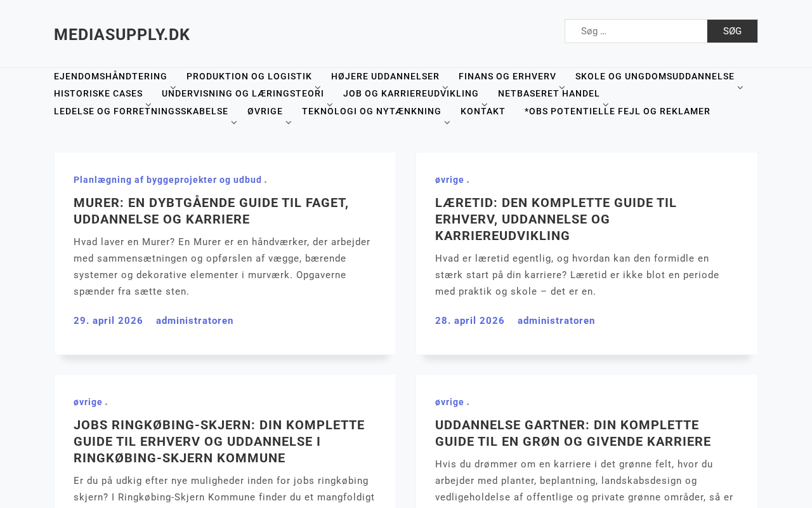Open Teknologi og nytænkning dropdown chevron

447,123
